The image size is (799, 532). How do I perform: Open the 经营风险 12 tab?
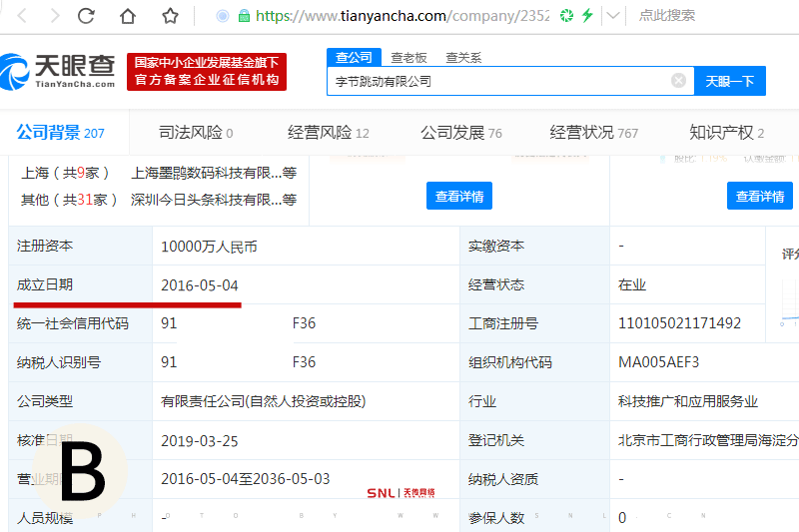[329, 133]
